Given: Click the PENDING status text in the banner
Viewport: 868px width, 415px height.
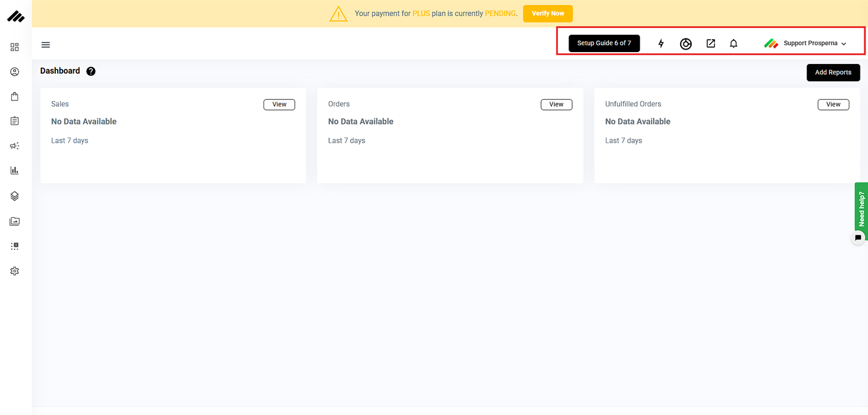Looking at the screenshot, I should [500, 14].
